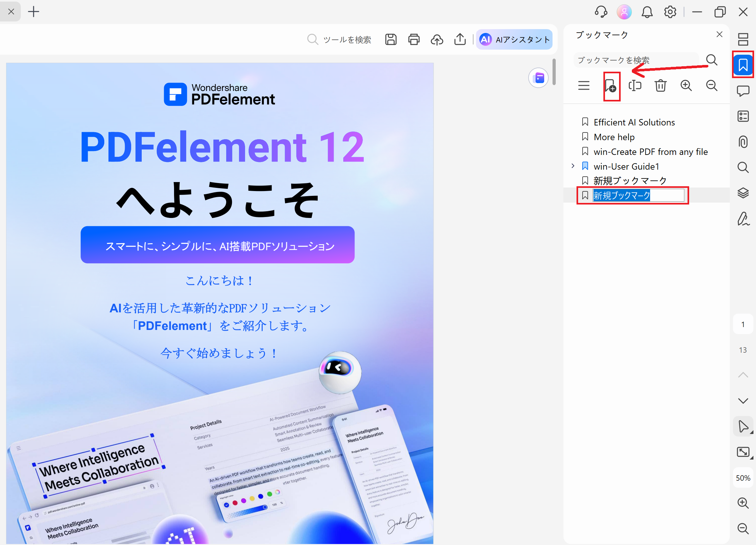756x545 pixels.
Task: Open the AI assistant
Action: click(x=514, y=39)
